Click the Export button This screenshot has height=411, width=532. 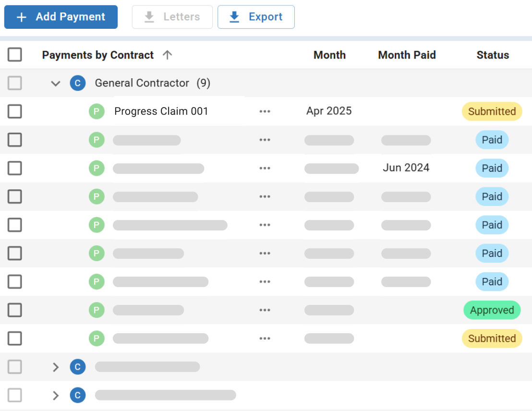(x=256, y=16)
